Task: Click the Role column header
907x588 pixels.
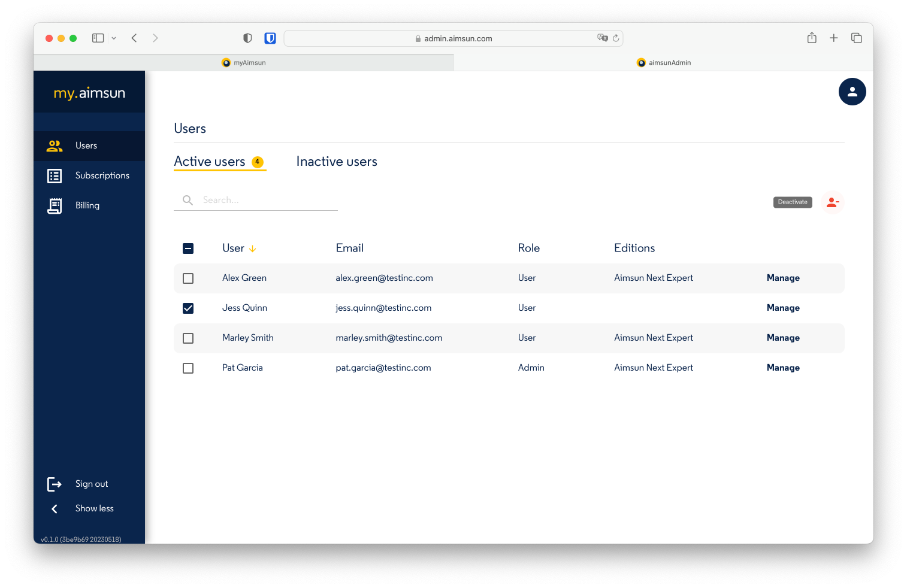Action: tap(529, 248)
